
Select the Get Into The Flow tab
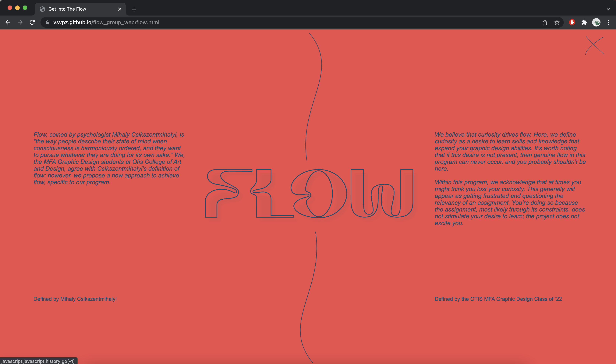point(67,9)
